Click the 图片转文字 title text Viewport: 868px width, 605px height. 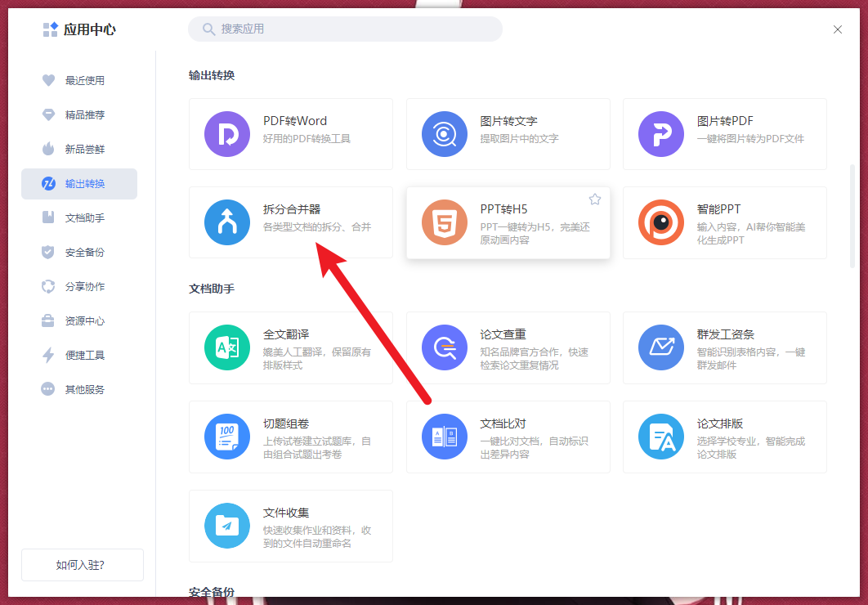[508, 121]
